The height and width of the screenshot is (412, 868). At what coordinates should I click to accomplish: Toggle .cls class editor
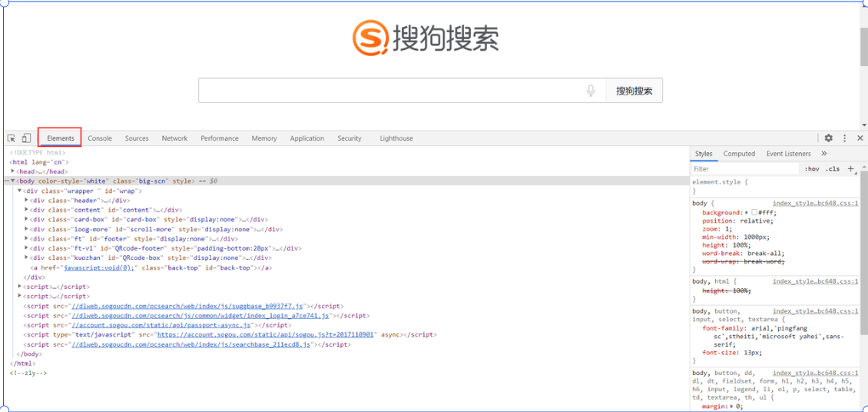[833, 169]
